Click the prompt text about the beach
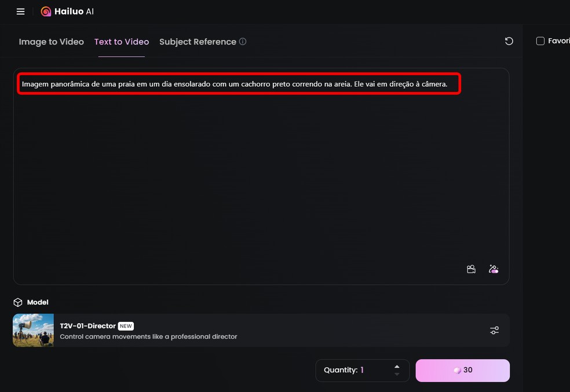The image size is (570, 392). [x=235, y=85]
